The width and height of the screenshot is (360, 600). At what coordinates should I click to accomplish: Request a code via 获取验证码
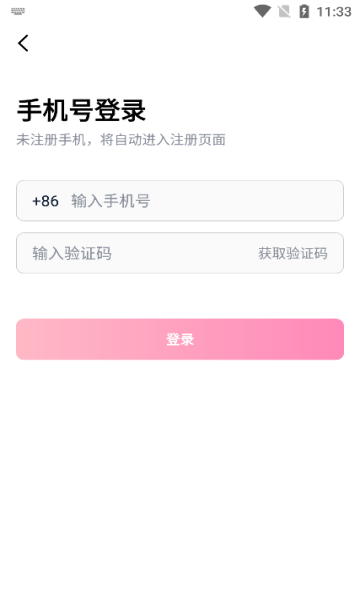(x=293, y=253)
